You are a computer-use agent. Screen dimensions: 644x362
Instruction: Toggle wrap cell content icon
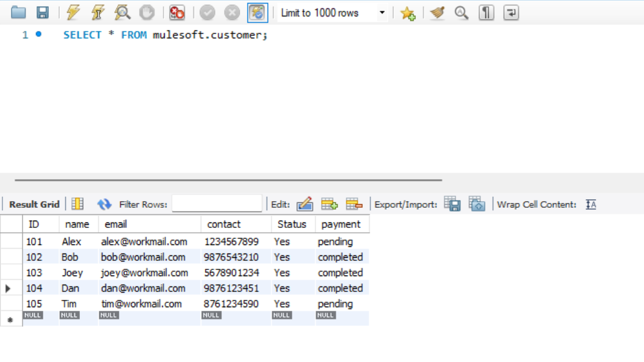point(590,205)
